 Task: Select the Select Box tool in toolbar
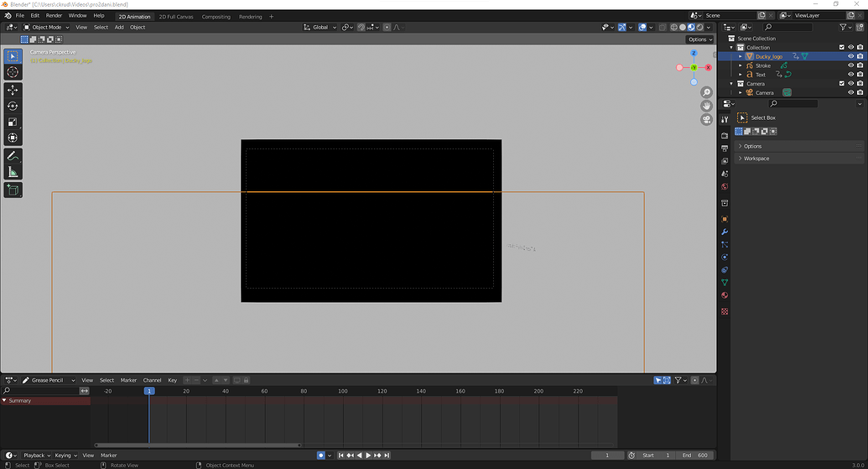click(x=13, y=56)
